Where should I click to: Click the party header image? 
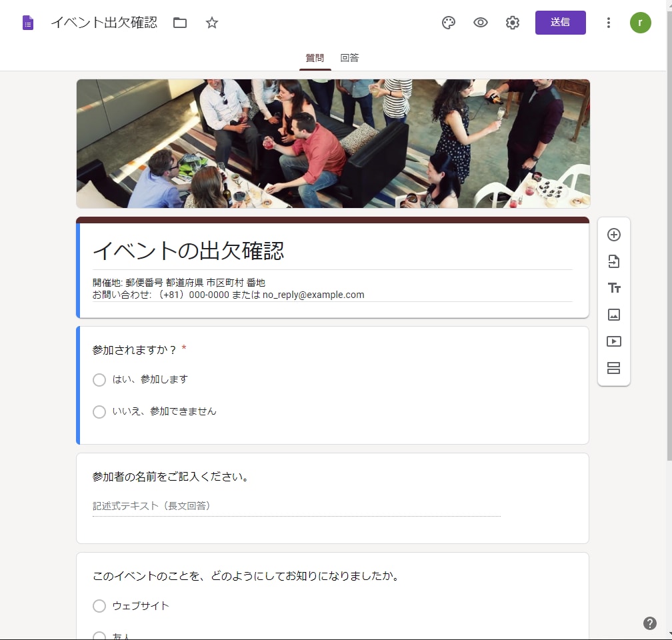333,143
